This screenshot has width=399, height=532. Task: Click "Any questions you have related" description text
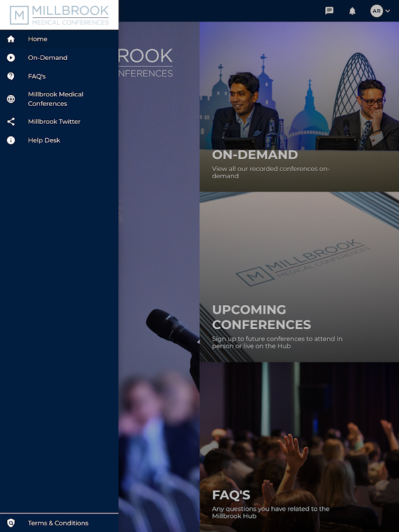pyautogui.click(x=271, y=512)
